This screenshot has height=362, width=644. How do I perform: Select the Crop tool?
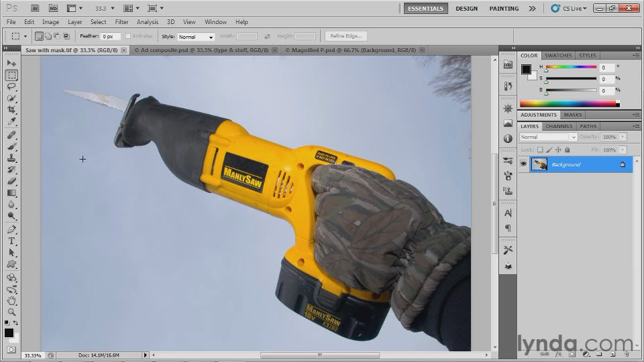11,109
